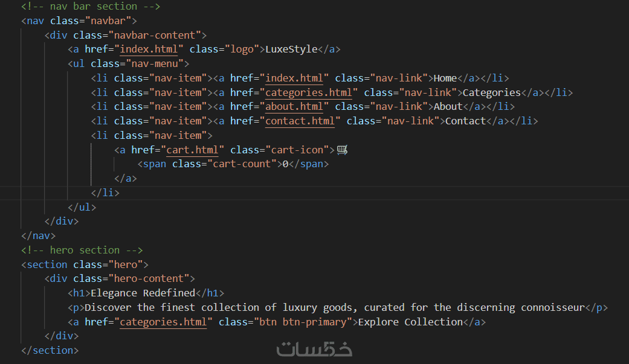Follow the cart.html link
This screenshot has height=364, width=629.
coord(195,150)
